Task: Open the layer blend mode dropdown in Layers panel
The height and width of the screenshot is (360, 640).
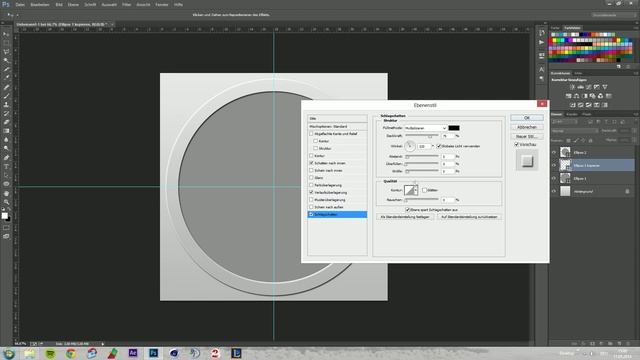Action: tap(575, 131)
